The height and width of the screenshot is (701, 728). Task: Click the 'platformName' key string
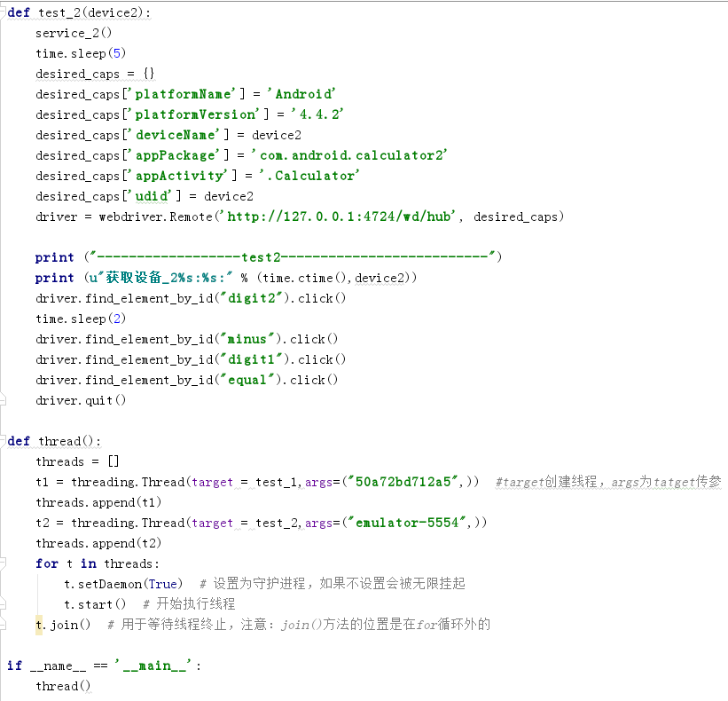[184, 94]
